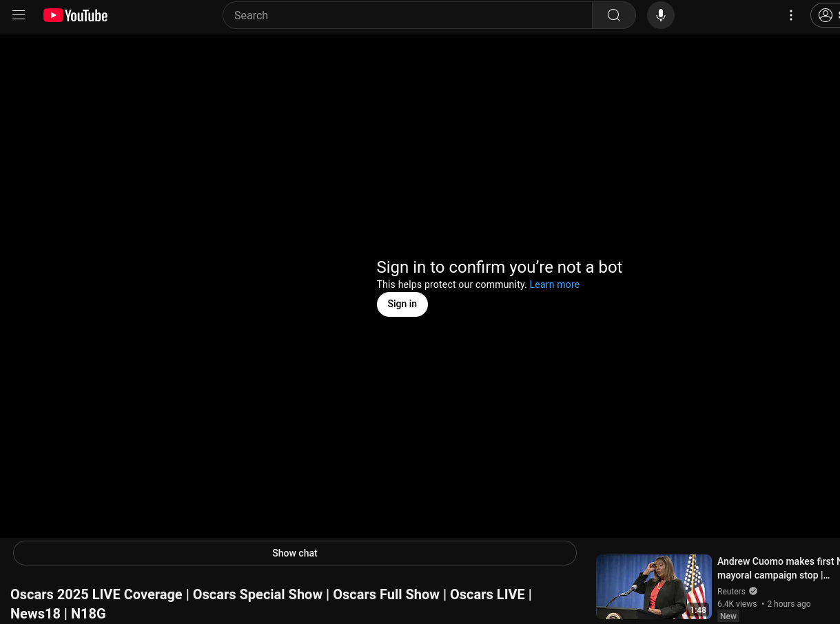The height and width of the screenshot is (624, 840).
Task: Click the '2 hours ago' text
Action: click(789, 604)
